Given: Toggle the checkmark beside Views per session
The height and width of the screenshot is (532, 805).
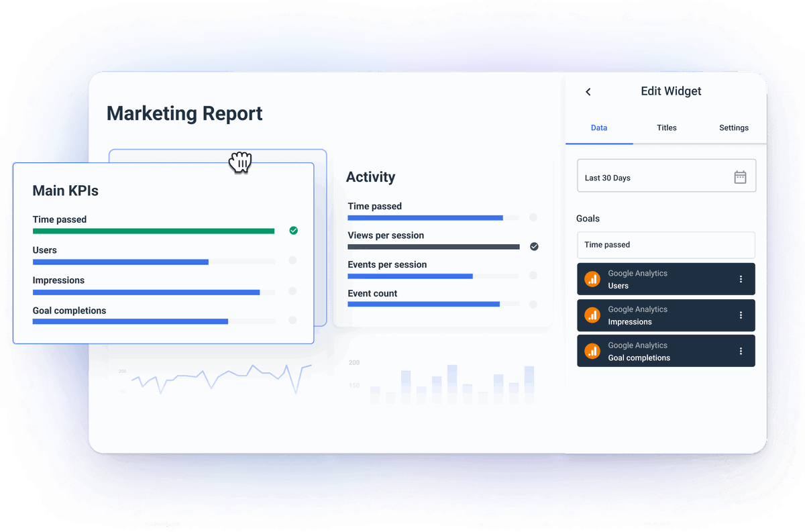Looking at the screenshot, I should 534,246.
